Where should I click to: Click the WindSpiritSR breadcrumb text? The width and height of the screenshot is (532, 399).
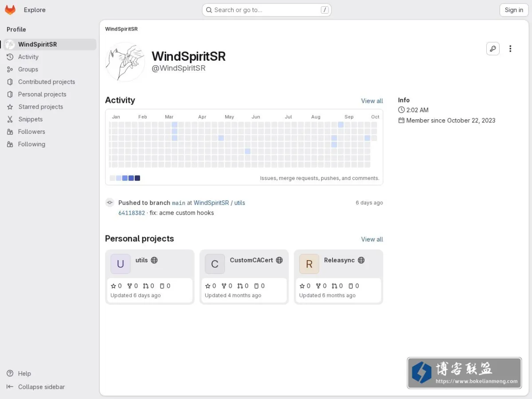(121, 29)
